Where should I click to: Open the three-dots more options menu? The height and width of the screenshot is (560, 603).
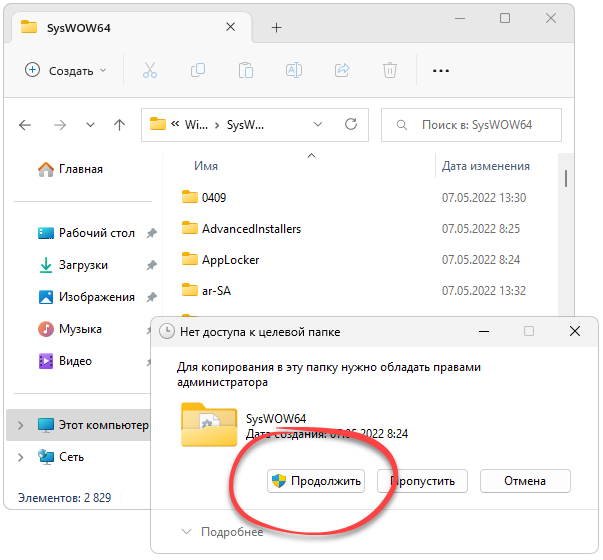click(x=441, y=71)
